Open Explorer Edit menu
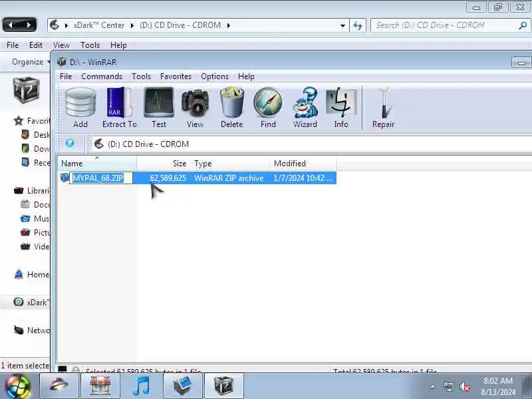Viewport: 532px width, 399px height. pos(36,45)
